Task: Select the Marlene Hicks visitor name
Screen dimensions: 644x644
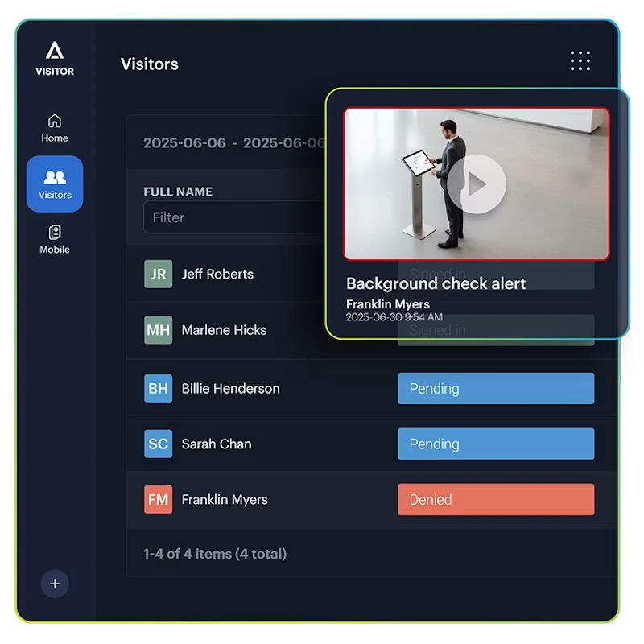Action: (224, 330)
